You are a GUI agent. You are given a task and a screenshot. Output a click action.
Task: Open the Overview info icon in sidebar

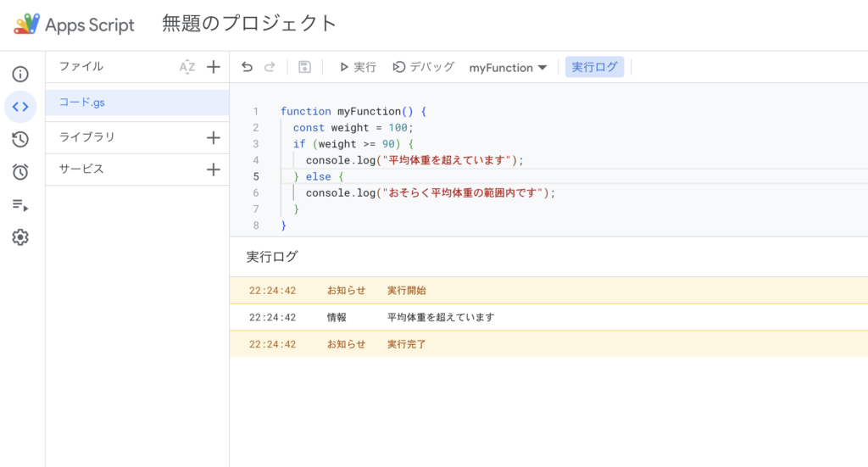coord(20,75)
